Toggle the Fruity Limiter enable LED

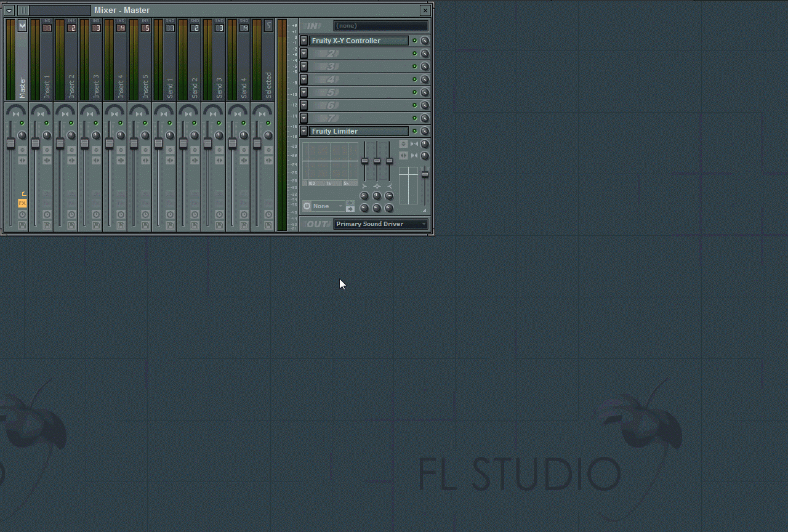[414, 131]
